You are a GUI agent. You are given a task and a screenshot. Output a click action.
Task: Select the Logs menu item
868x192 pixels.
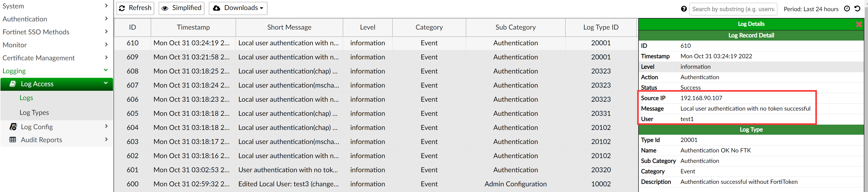click(26, 98)
